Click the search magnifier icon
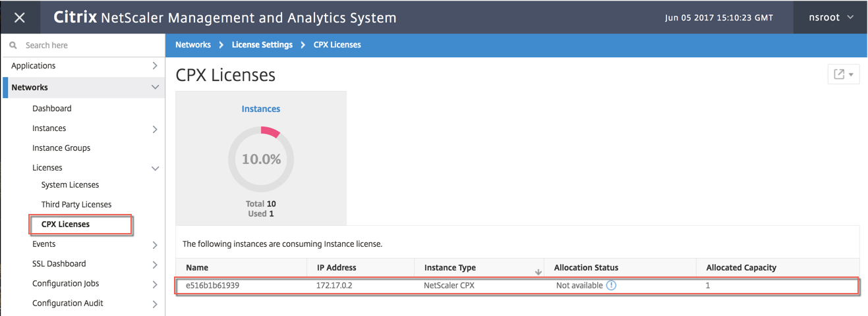Screen dimensions: 868x316 (13, 45)
